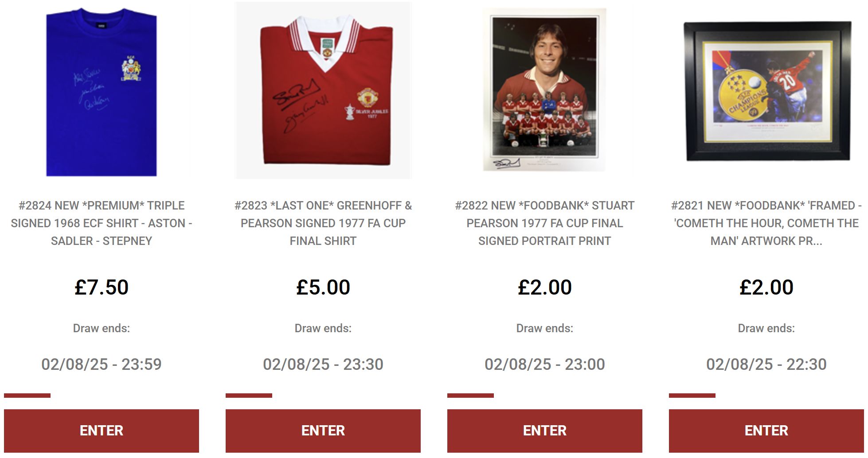
Task: Open the red 1977 FA Cup shirt image
Action: [323, 90]
